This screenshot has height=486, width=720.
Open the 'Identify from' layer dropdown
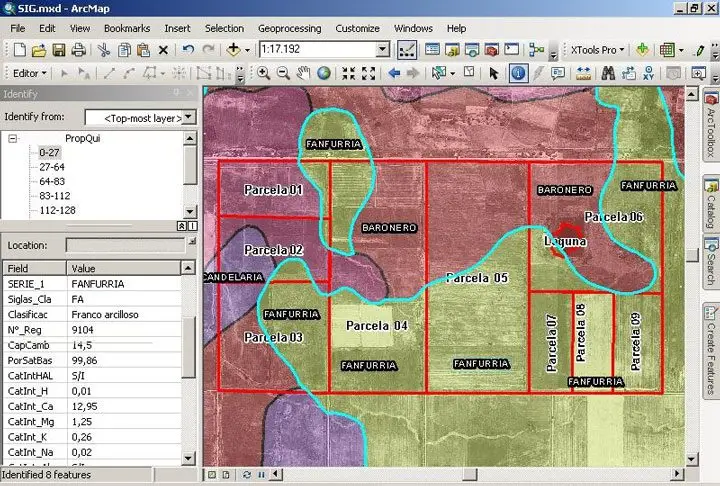click(x=190, y=118)
